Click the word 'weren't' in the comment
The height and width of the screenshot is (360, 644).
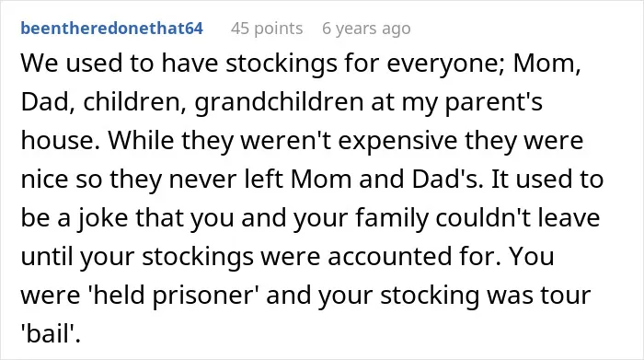(285, 140)
